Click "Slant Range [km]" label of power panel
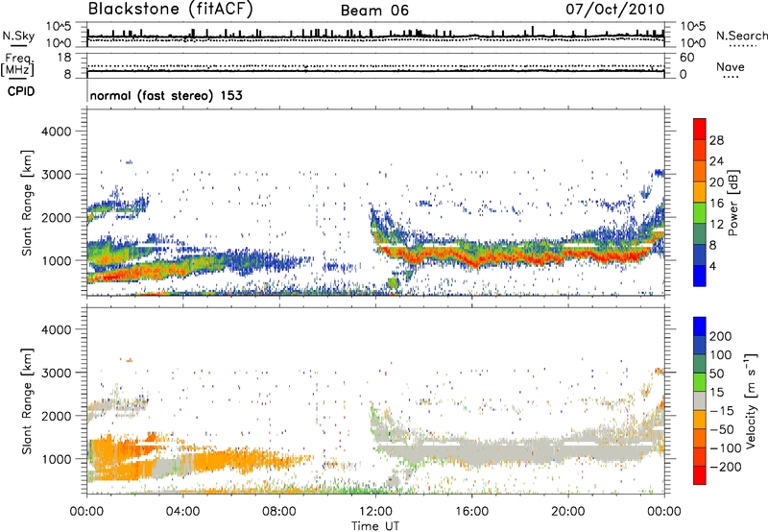Viewport: 768px width, 532px height. tap(27, 203)
